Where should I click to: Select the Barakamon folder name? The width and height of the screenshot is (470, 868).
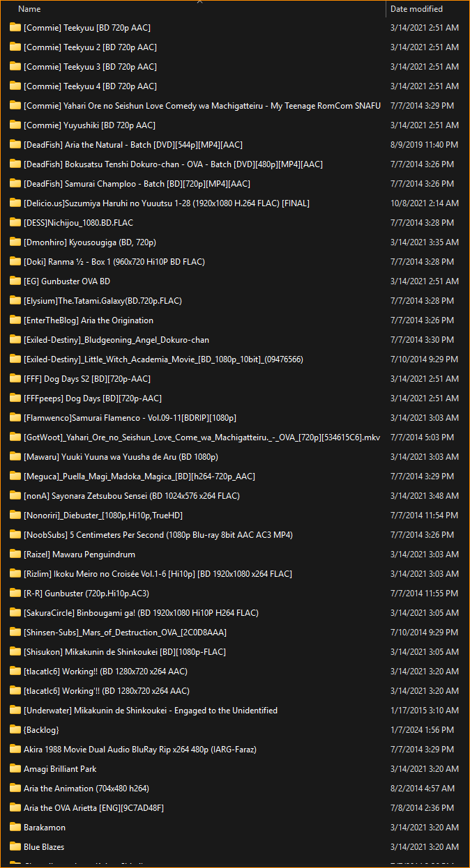pos(45,828)
